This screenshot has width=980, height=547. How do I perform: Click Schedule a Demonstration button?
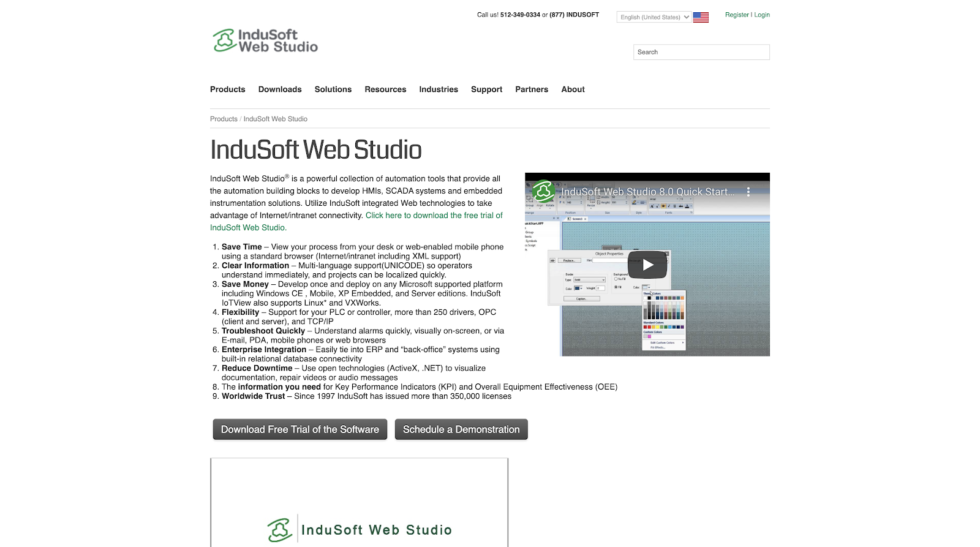coord(461,429)
